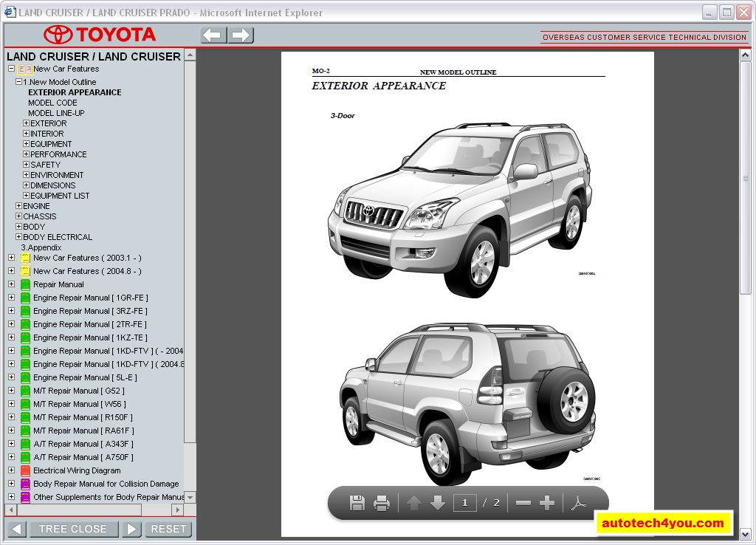Expand the SAFETY tree node
This screenshot has width=756, height=545.
click(26, 165)
